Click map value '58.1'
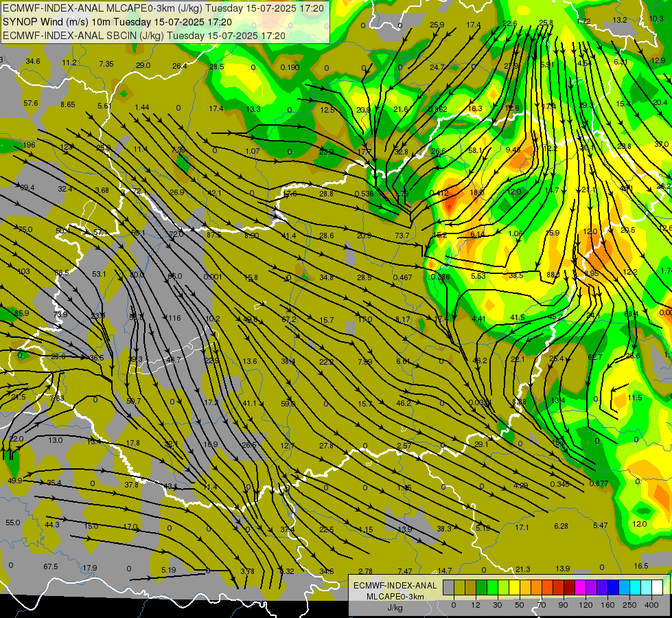Image resolution: width=672 pixels, height=618 pixels. tap(475, 150)
